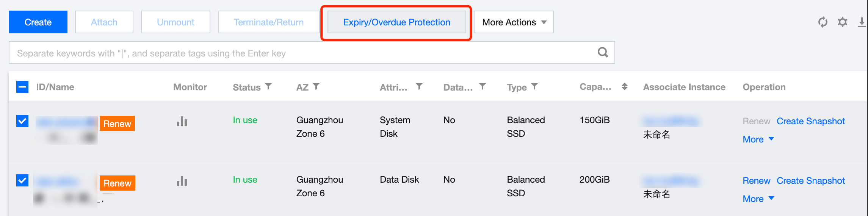This screenshot has height=216, width=868.
Task: Open monitor chart for System Disk row
Action: 182,121
